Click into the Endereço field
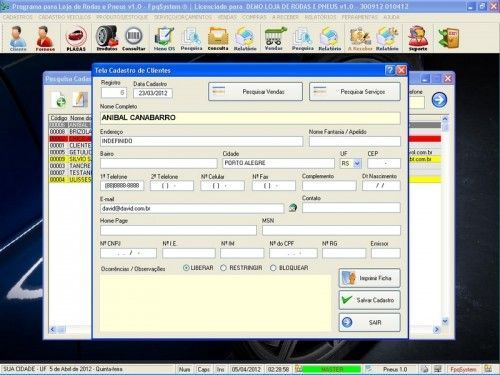 [x=201, y=141]
